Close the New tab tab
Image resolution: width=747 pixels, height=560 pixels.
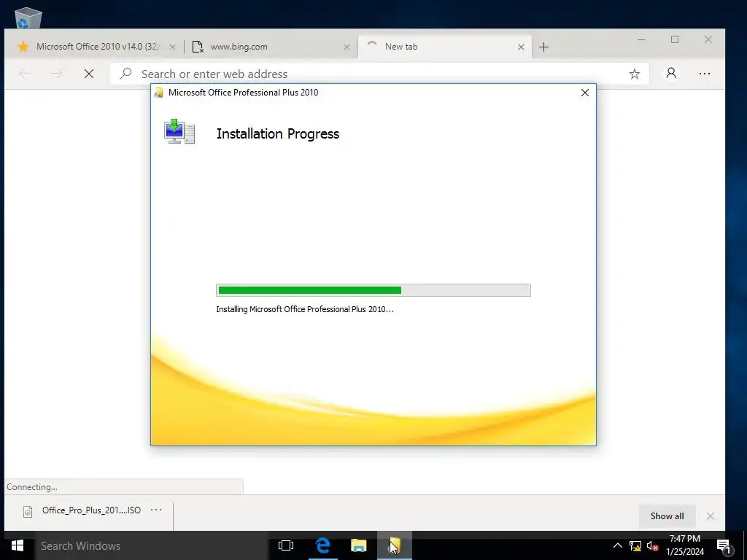pyautogui.click(x=521, y=47)
